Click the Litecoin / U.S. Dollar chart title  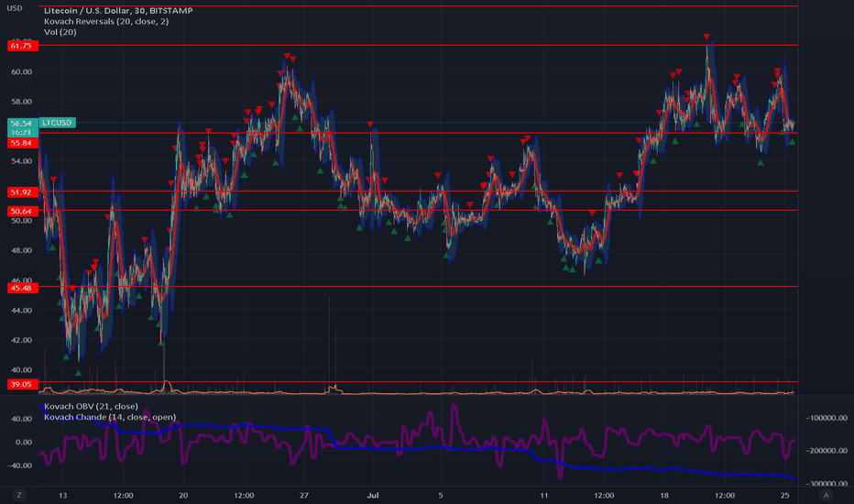coord(118,10)
